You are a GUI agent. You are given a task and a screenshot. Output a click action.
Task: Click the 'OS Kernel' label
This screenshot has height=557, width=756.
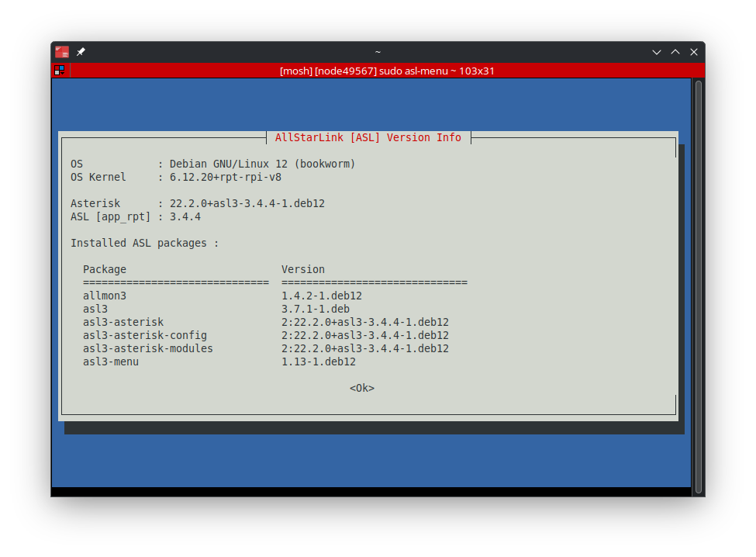(98, 177)
